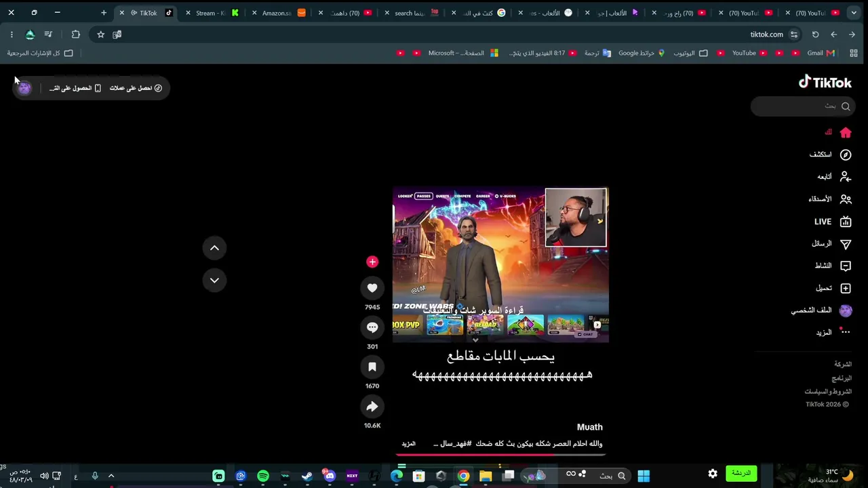Image resolution: width=868 pixels, height=488 pixels.
Task: Open creator profile Muath
Action: point(589,427)
